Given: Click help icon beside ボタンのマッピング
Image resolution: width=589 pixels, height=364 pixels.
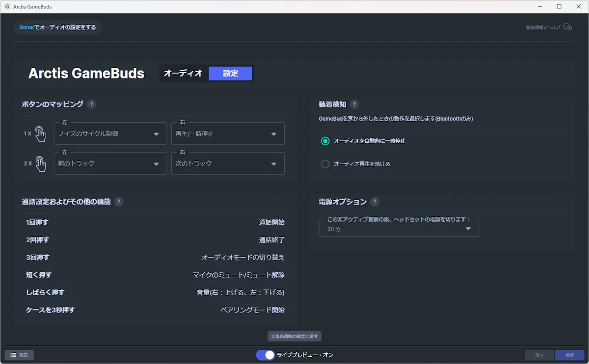Looking at the screenshot, I should (x=91, y=104).
